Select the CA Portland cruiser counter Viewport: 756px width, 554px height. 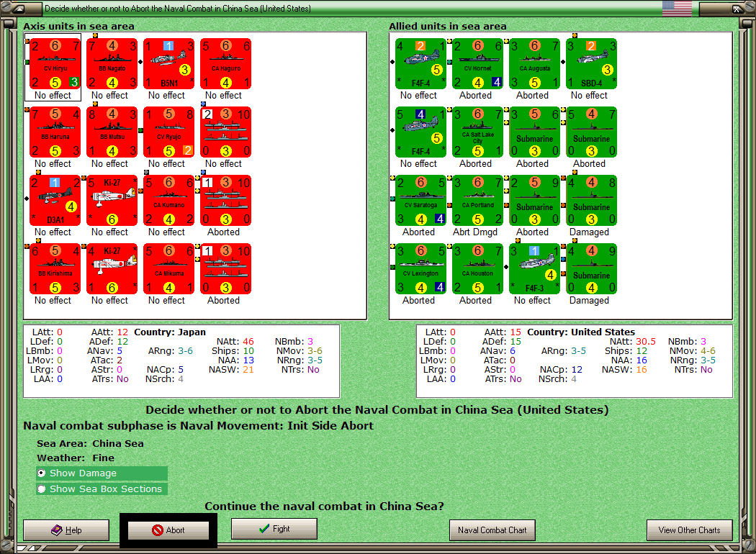478,201
